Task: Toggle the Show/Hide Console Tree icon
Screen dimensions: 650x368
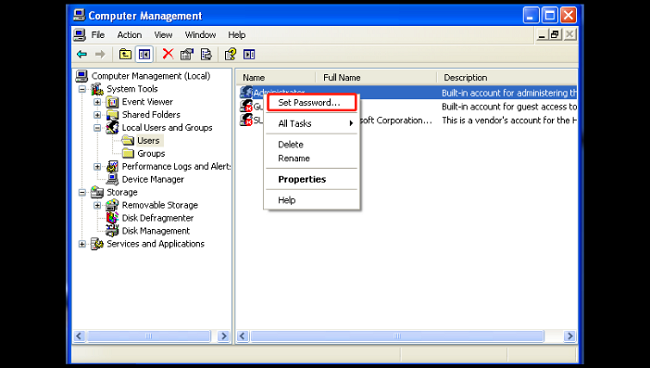Action: [144, 54]
